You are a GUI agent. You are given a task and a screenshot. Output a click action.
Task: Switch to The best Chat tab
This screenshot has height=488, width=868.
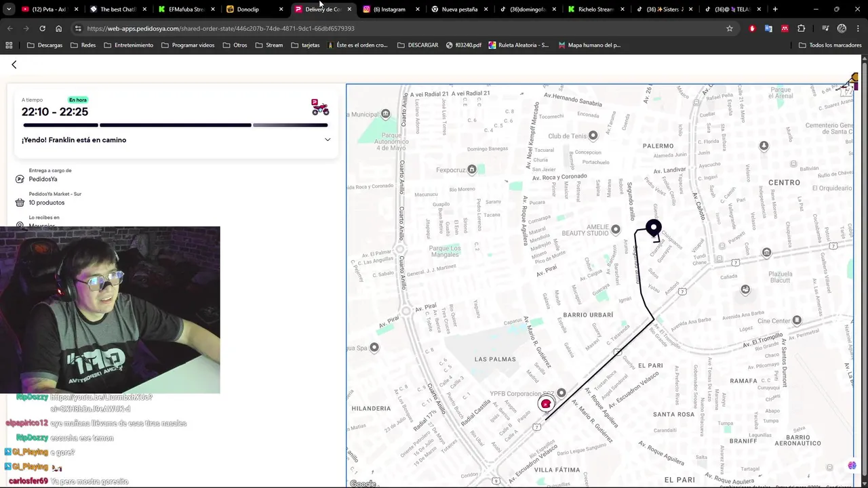tap(117, 9)
